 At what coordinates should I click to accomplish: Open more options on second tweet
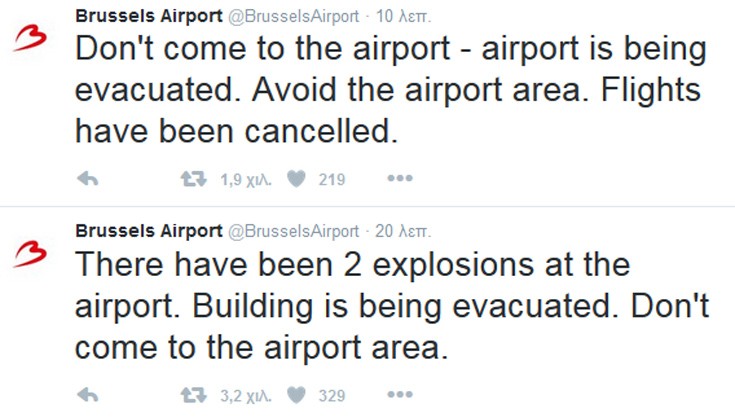[400, 395]
